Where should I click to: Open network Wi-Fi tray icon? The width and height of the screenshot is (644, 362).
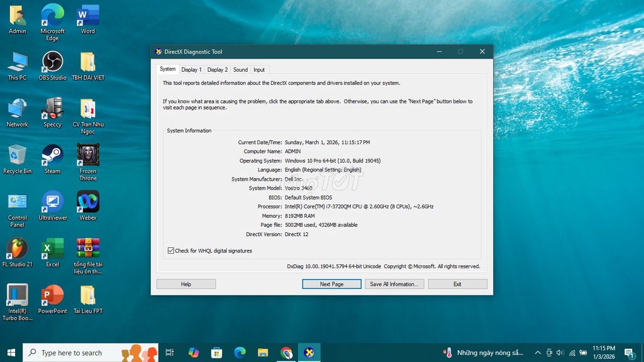point(572,353)
